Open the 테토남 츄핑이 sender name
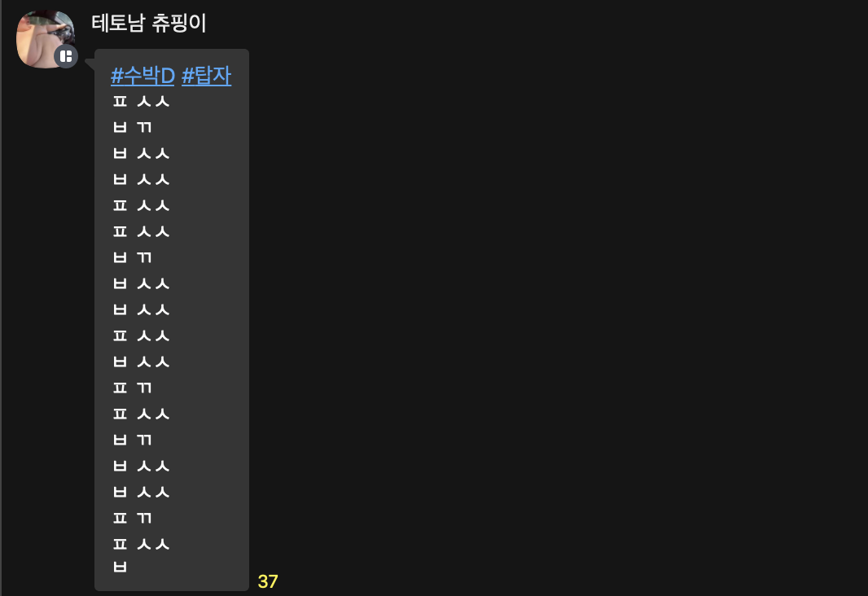Screen dimensions: 868x596 click(x=149, y=24)
